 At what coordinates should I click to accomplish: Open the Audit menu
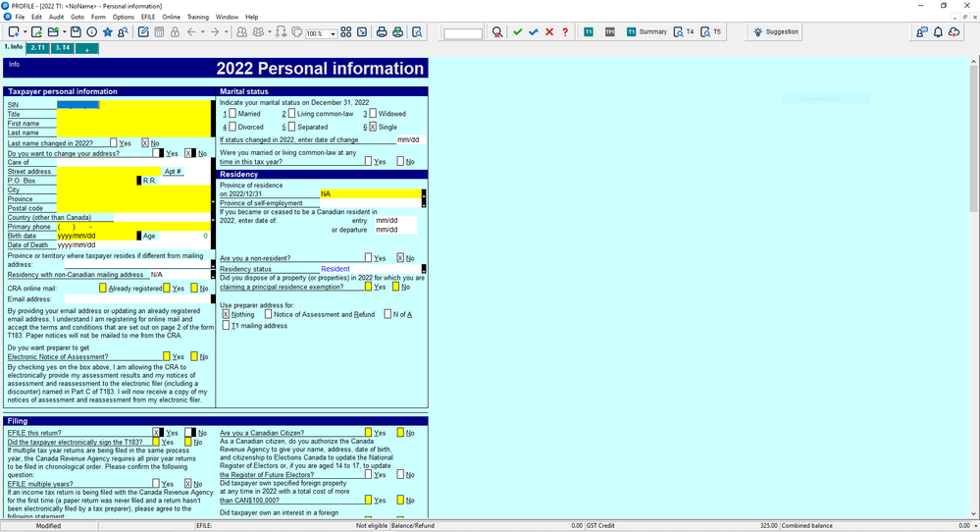pos(56,17)
